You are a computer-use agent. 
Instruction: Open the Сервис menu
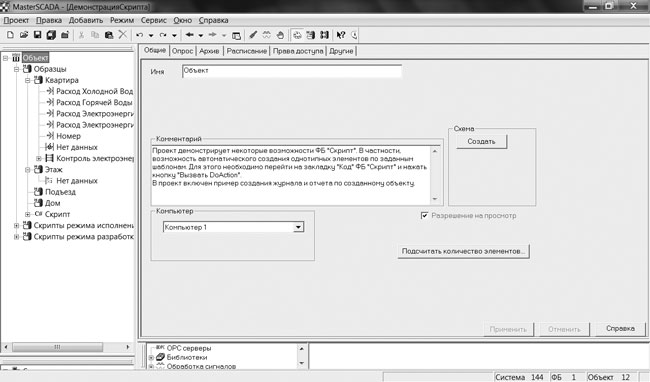(x=153, y=20)
